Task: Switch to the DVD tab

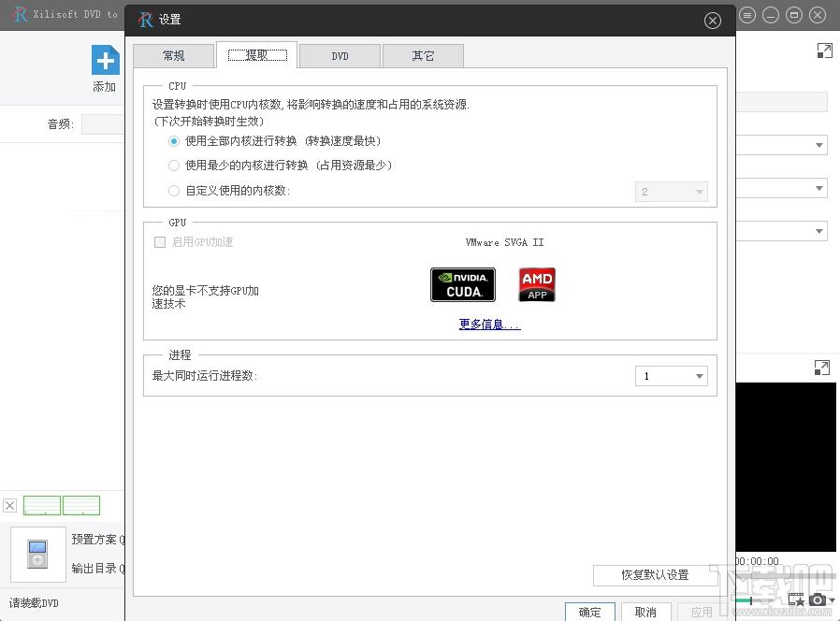Action: 340,56
